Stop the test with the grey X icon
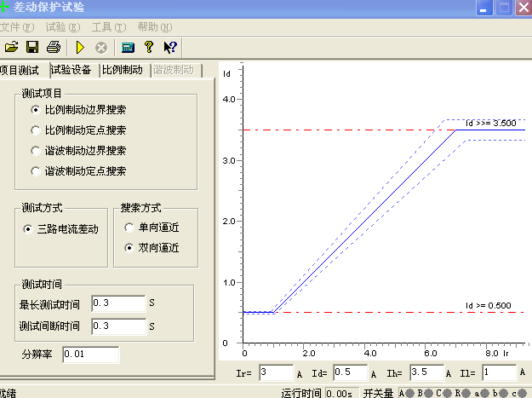The image size is (532, 398). (x=101, y=48)
